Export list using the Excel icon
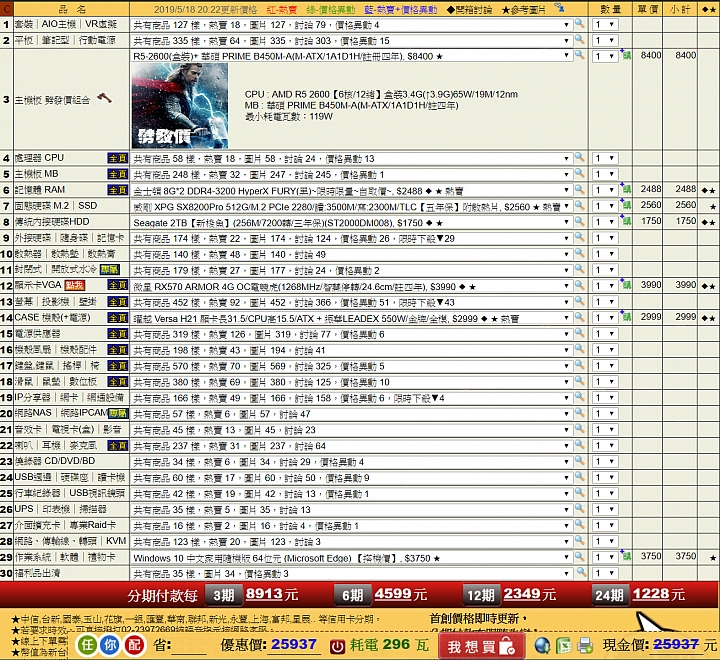The image size is (720, 660). [x=564, y=645]
